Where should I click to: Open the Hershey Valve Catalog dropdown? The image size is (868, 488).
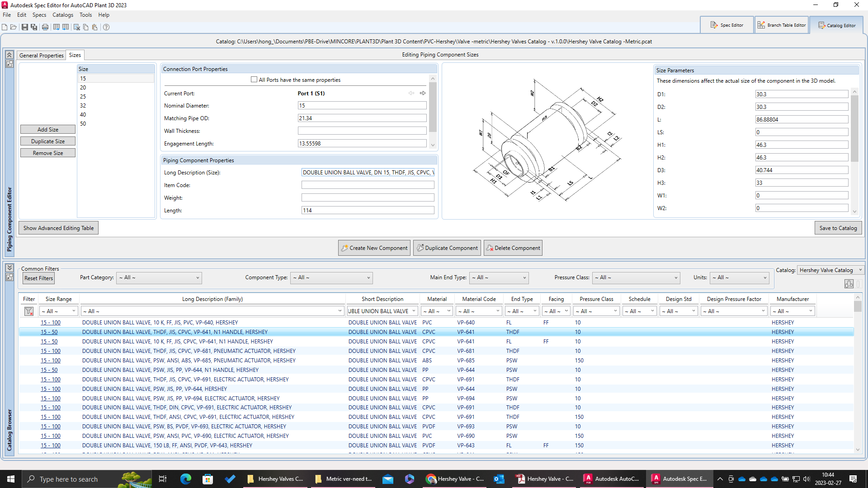[x=830, y=270]
